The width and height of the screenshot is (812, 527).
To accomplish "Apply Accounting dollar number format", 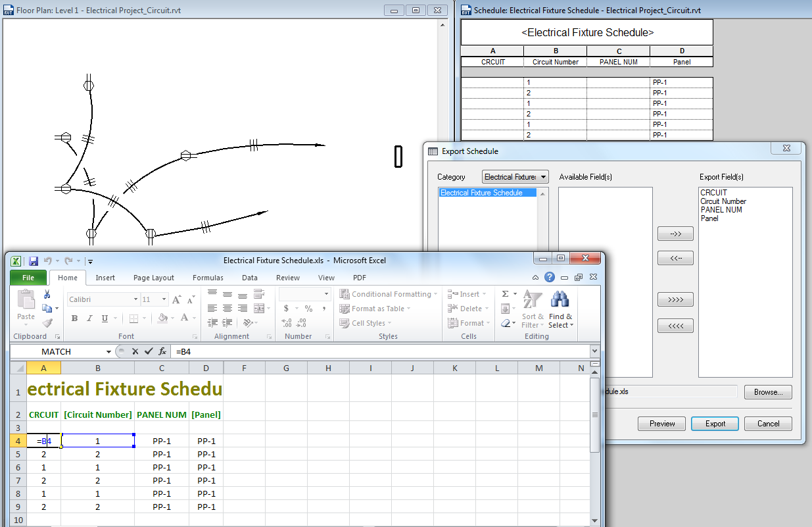I will pos(286,308).
